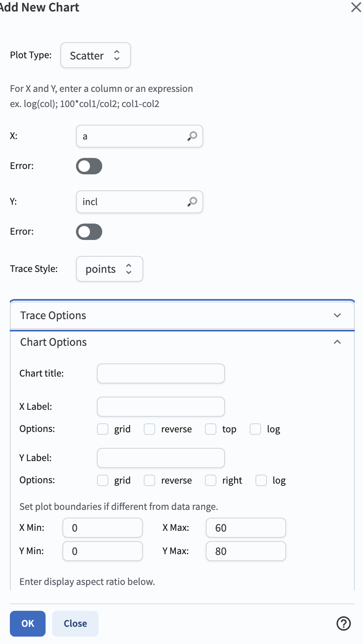
Task: Click the Chart title input field
Action: point(161,374)
